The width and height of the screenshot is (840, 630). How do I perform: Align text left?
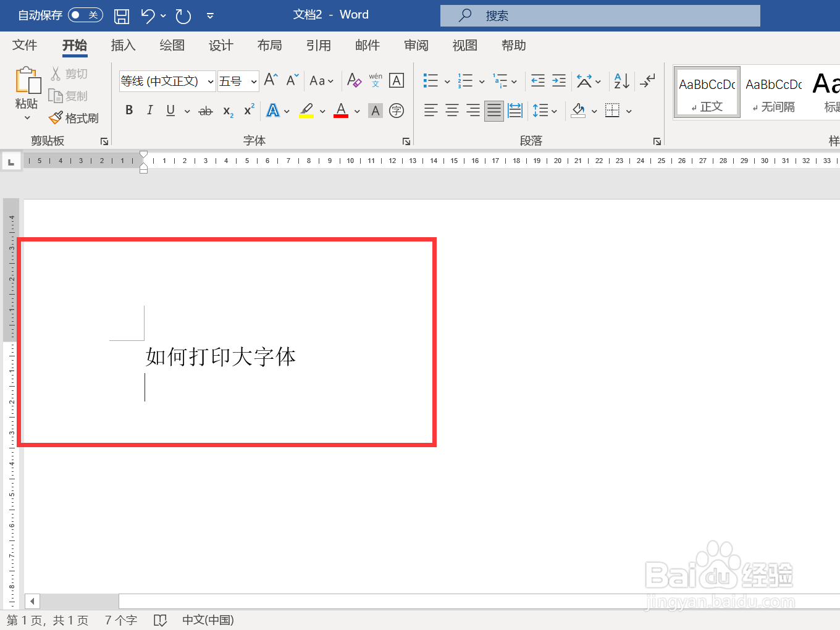click(431, 111)
